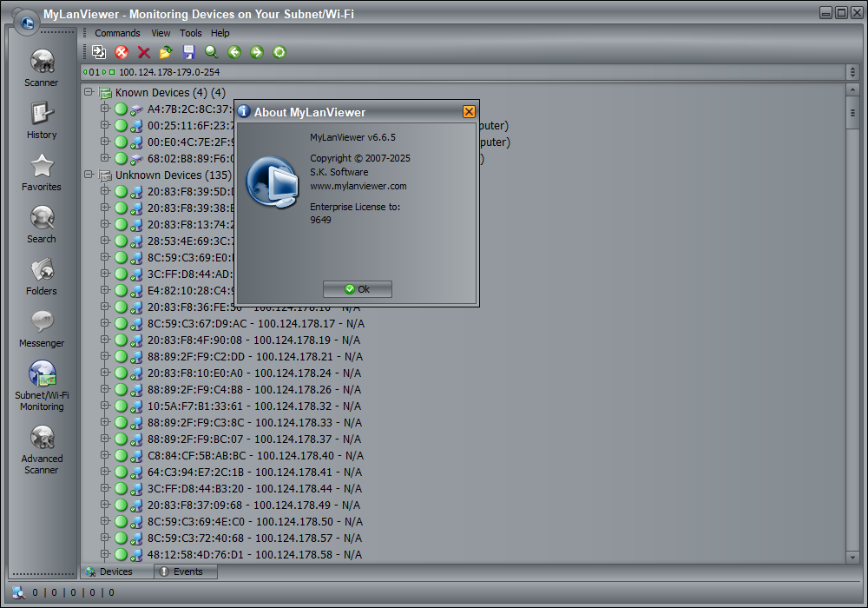Click the red X delete toolbar icon
Viewport: 868px width, 608px height.
pos(144,52)
